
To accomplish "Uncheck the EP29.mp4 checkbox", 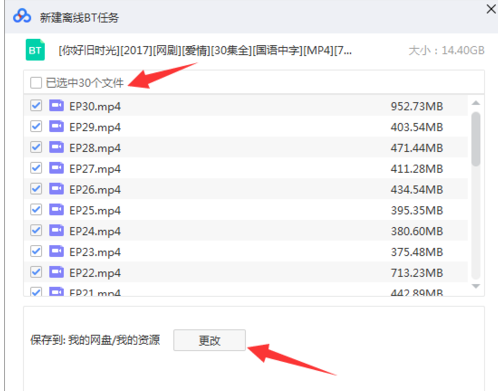I will tap(36, 126).
